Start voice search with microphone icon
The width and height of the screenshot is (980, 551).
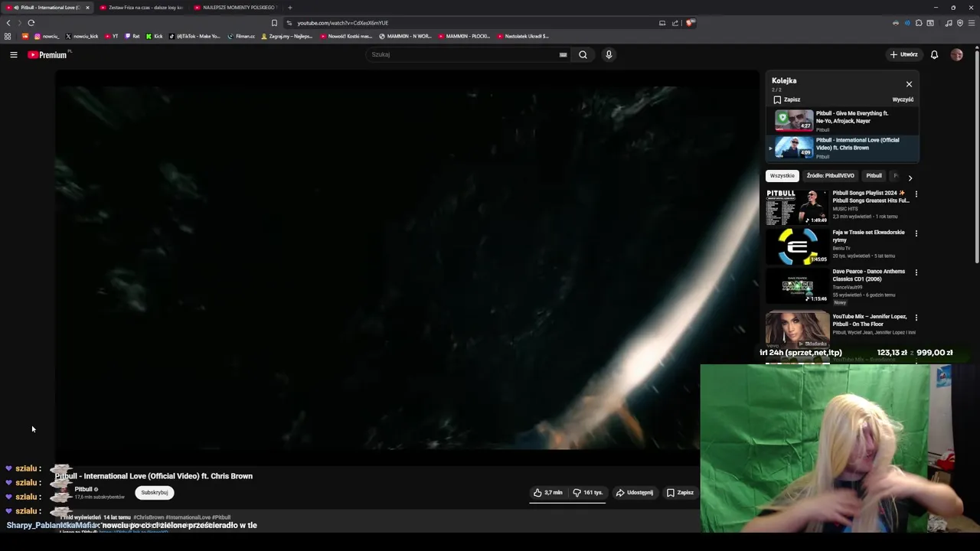609,54
